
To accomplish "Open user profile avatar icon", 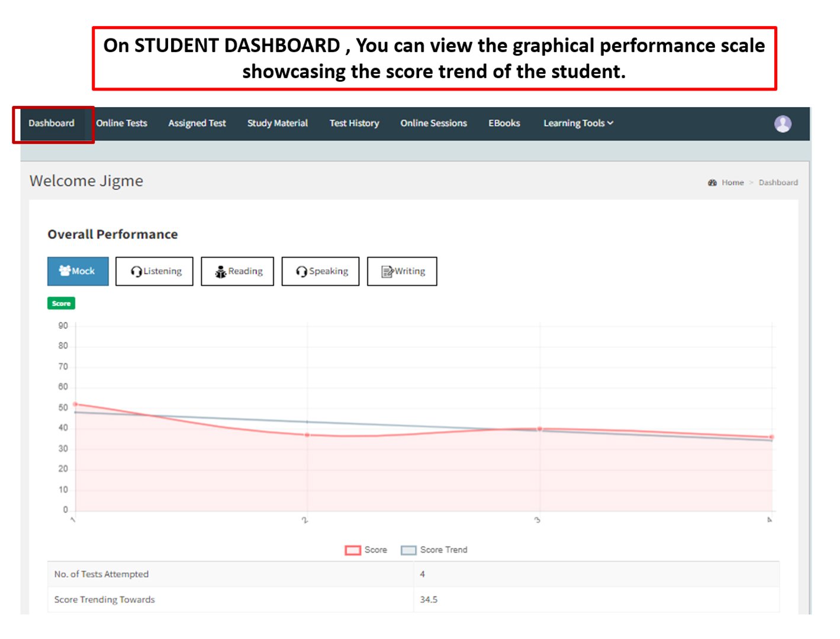I will tap(783, 124).
